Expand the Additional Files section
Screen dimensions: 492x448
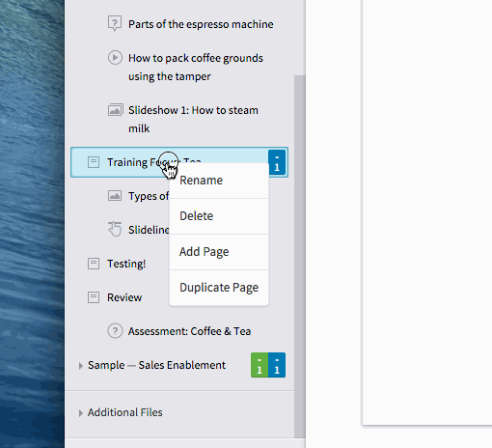81,413
